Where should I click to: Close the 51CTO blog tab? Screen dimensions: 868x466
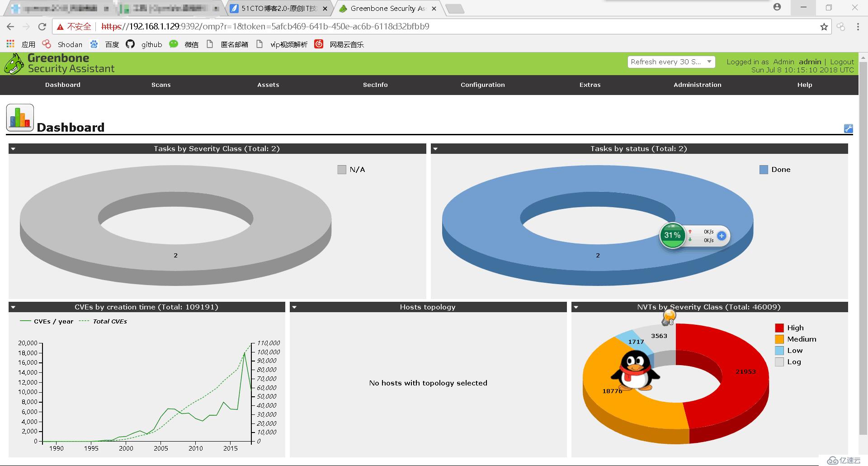pos(325,9)
